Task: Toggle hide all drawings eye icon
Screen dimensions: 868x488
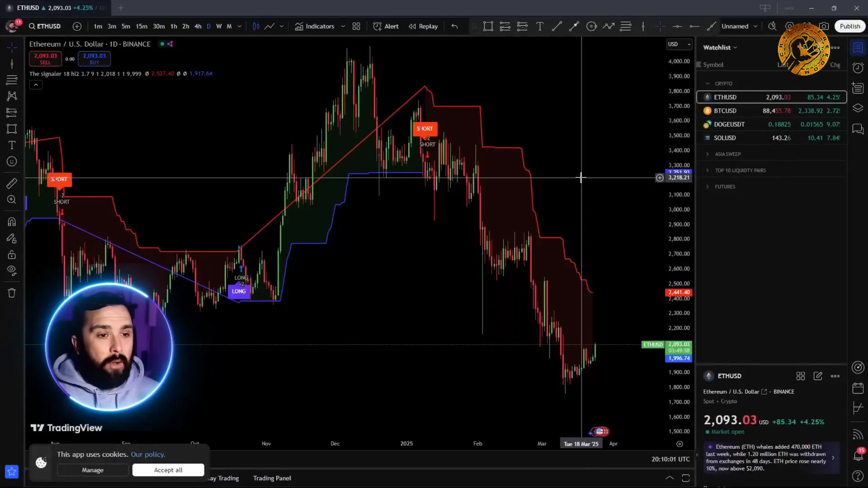Action: click(x=12, y=271)
